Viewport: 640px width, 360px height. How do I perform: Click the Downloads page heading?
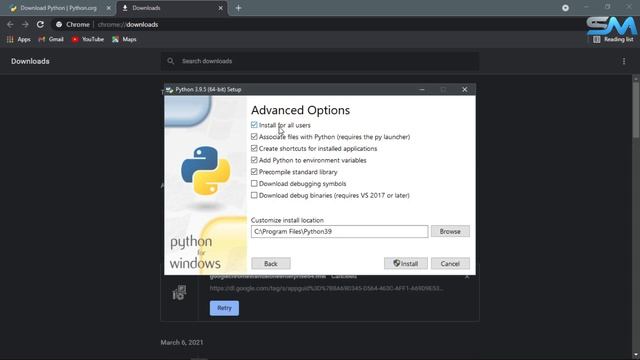click(30, 61)
